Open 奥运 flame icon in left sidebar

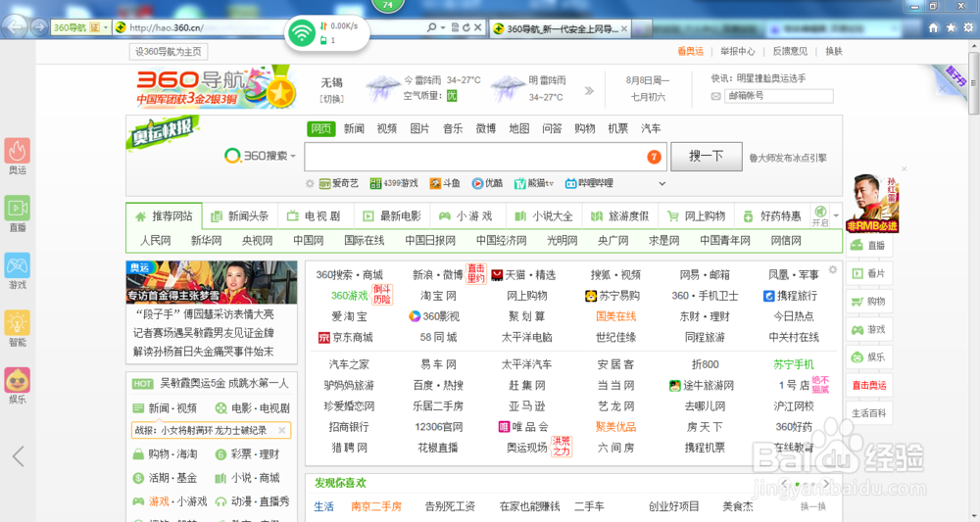click(18, 151)
